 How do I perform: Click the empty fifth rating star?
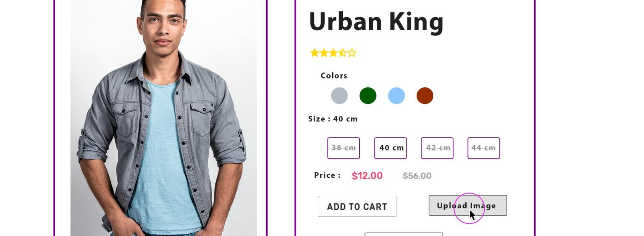click(x=352, y=53)
